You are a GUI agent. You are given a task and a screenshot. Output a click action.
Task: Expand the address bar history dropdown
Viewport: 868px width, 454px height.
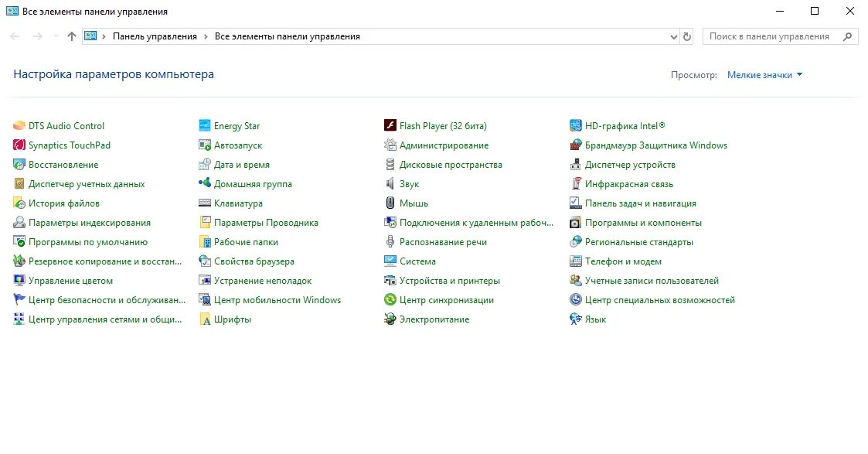tap(674, 36)
